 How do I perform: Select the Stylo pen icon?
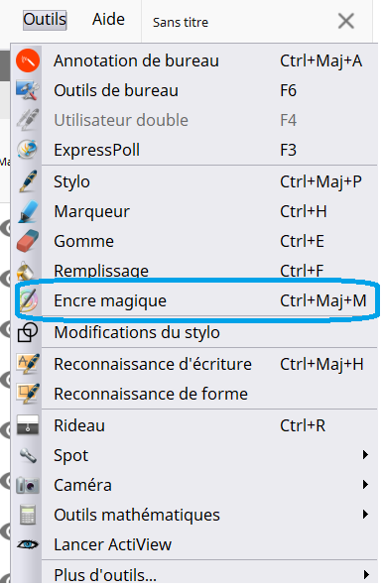coord(28,181)
